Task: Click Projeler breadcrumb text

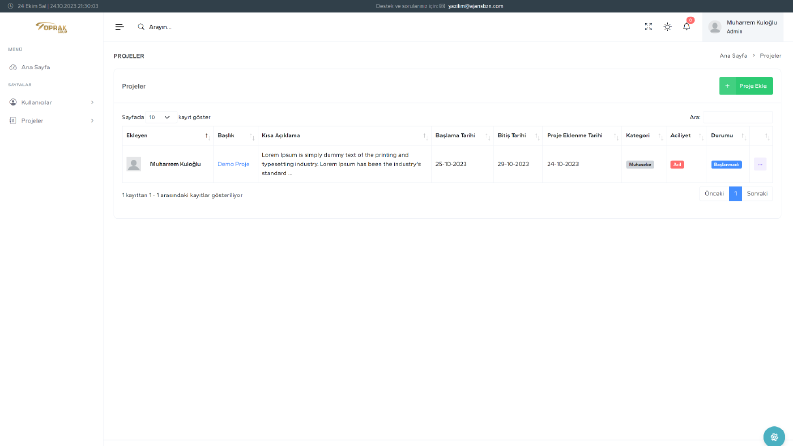Action: coord(770,56)
